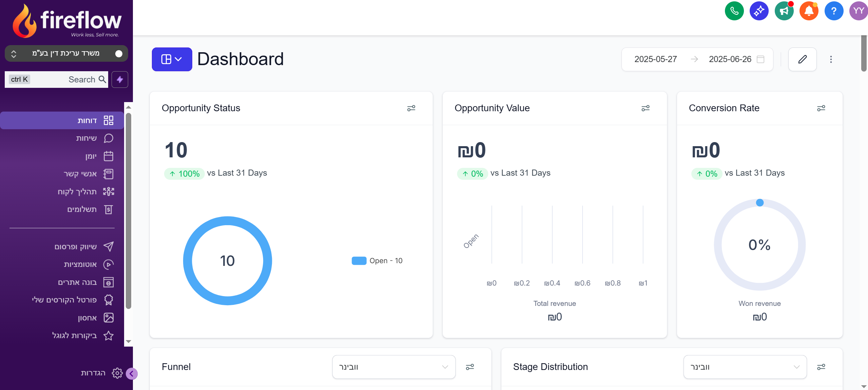
Task: Open the Funnel pipeline dropdown
Action: click(394, 367)
